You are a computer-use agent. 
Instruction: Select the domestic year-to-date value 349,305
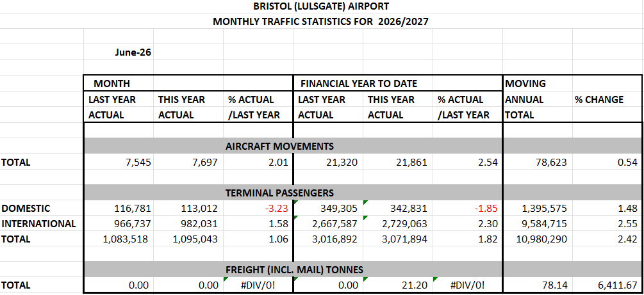(x=328, y=209)
